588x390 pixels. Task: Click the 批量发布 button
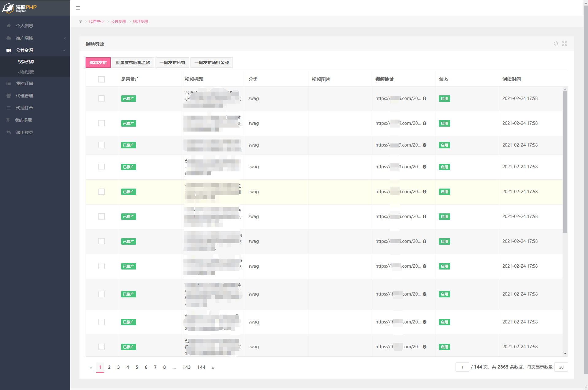point(98,63)
